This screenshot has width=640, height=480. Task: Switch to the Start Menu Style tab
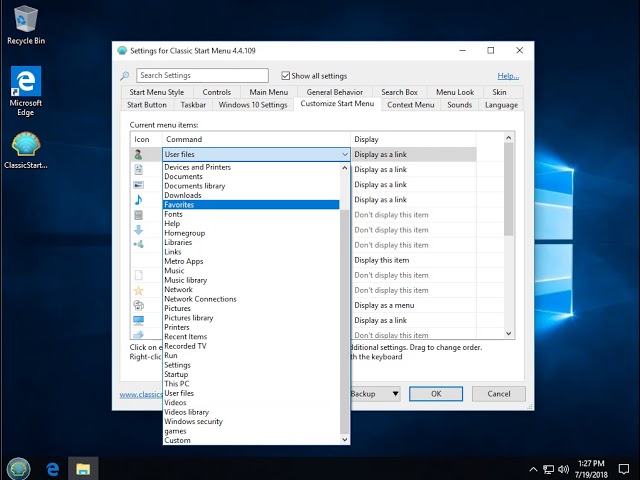tap(157, 92)
